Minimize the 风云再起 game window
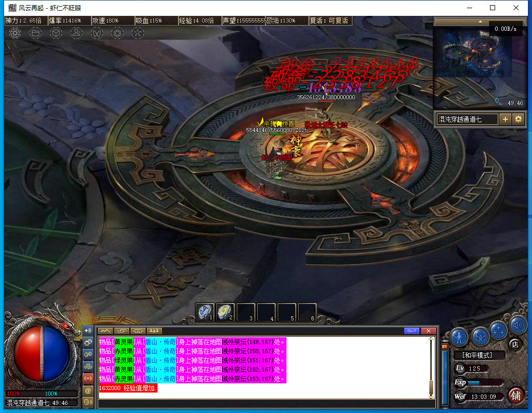This screenshot has width=532, height=413. pos(470,8)
